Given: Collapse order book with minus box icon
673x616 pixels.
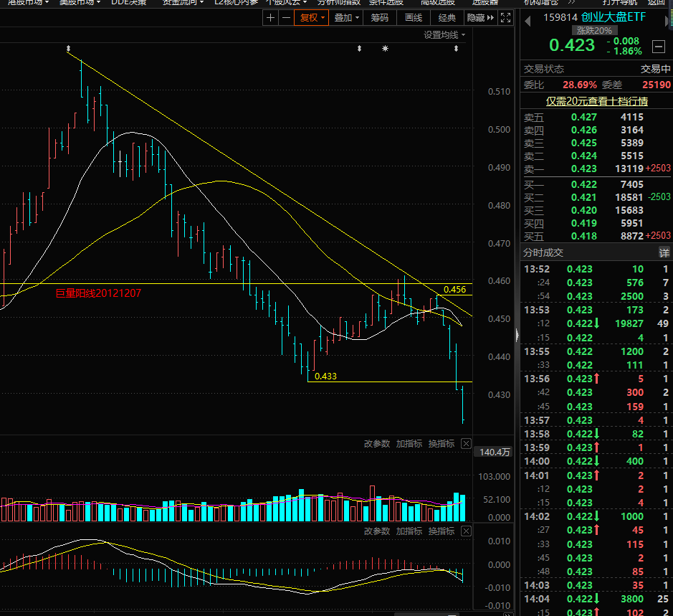Looking at the screenshot, I should click(x=658, y=47).
